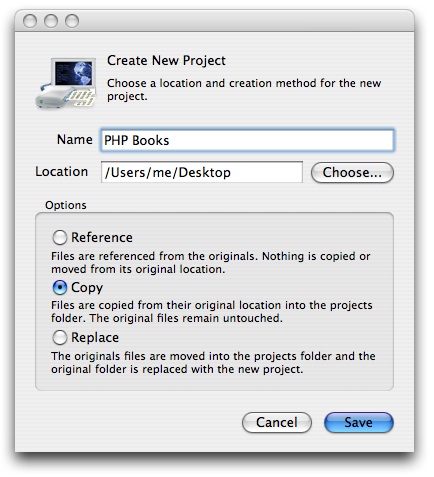Click the Location path field
Screen dimensions: 434x477
click(x=202, y=172)
